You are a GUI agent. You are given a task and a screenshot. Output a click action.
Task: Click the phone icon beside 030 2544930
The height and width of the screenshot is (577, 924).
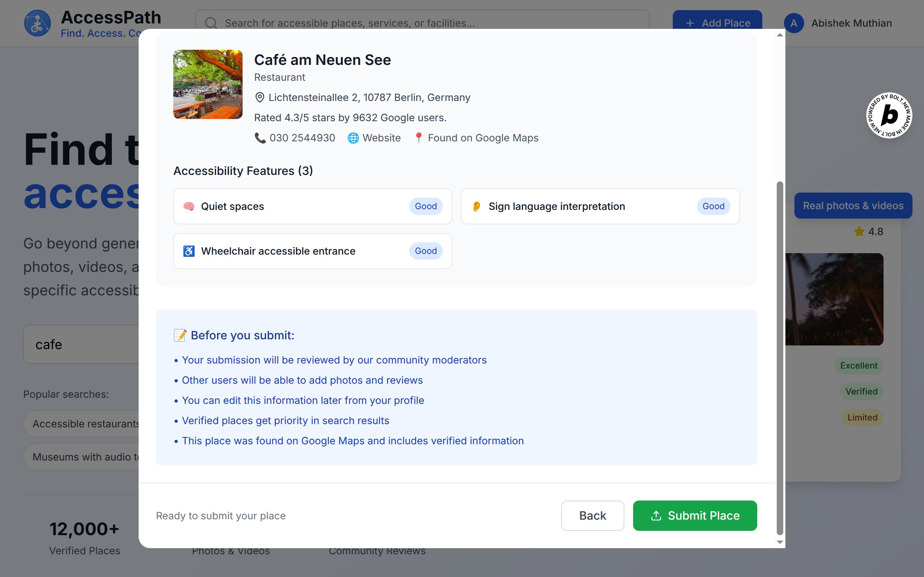click(x=260, y=138)
